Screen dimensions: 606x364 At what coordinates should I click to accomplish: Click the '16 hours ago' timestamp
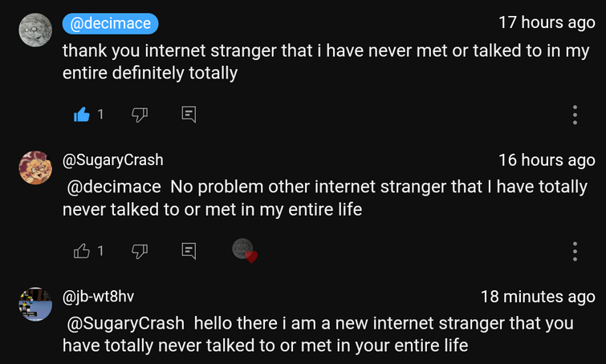pyautogui.click(x=547, y=160)
